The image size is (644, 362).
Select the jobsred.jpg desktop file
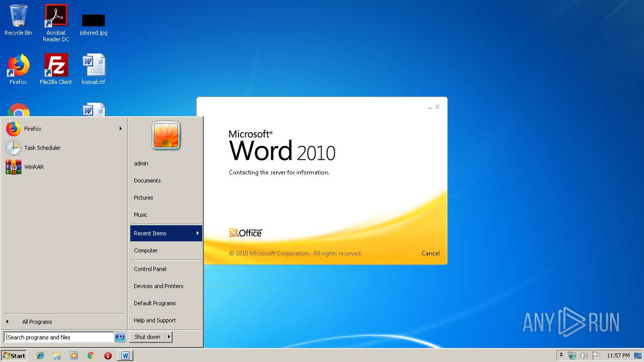tap(94, 24)
